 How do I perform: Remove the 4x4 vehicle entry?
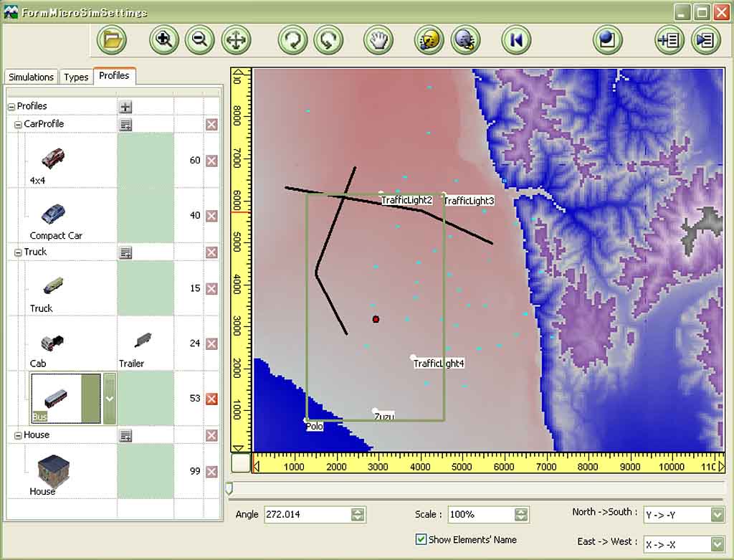(x=211, y=161)
